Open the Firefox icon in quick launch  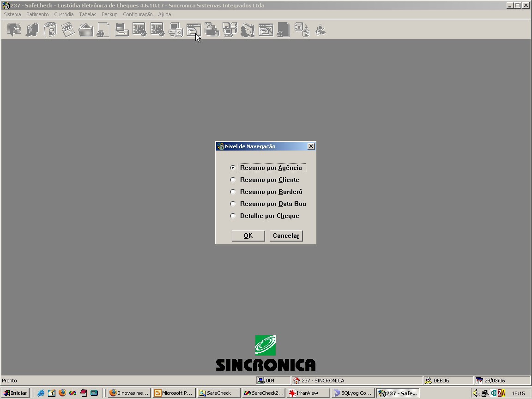pos(62,393)
